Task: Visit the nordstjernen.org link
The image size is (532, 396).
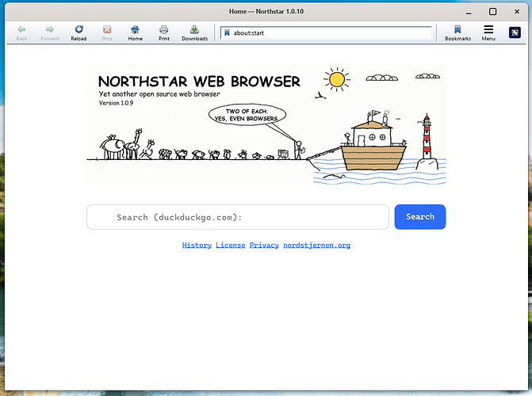Action: (x=316, y=246)
